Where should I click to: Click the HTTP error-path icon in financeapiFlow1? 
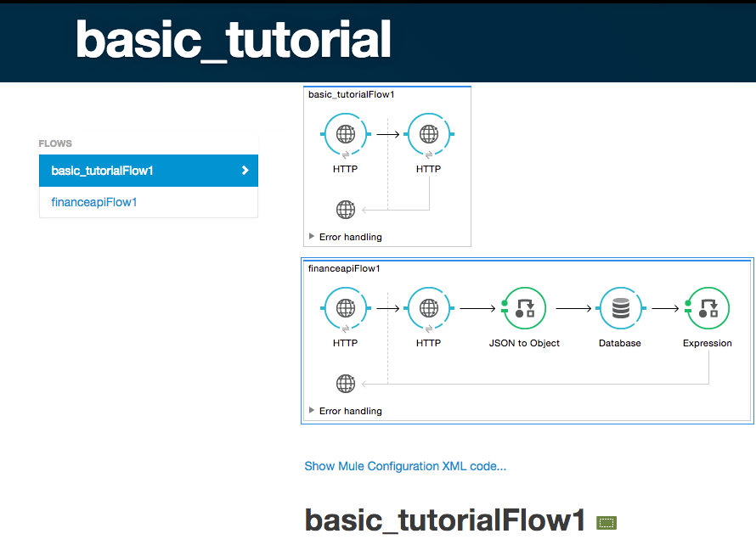click(346, 383)
